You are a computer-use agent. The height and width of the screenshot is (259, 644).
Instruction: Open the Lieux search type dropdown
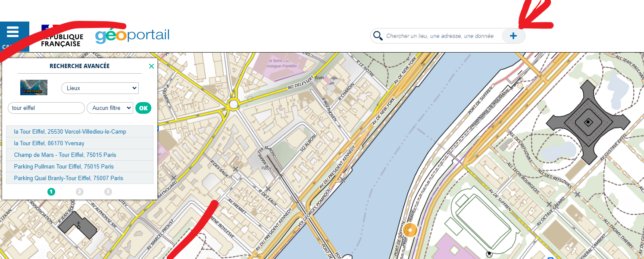[100, 88]
